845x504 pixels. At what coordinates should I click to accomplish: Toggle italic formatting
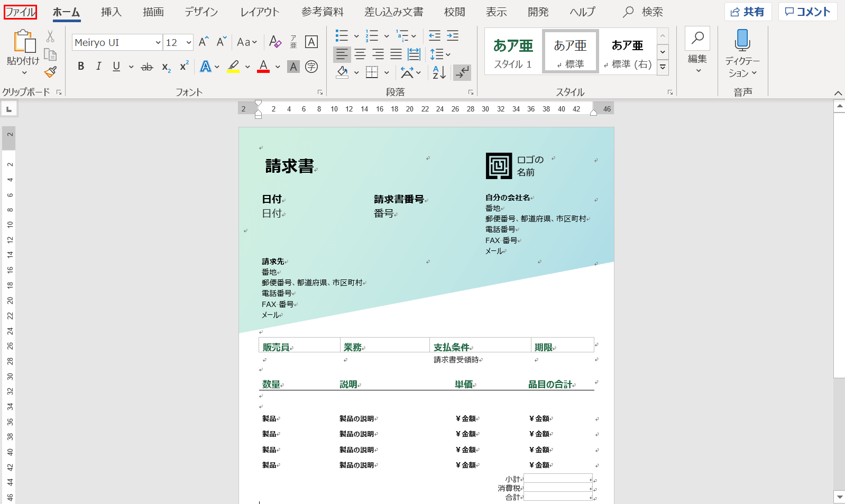pos(98,67)
